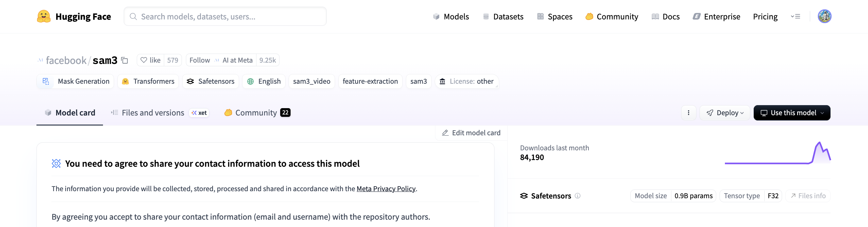The image size is (868, 227).
Task: Expand the Deploy dropdown
Action: (x=725, y=112)
